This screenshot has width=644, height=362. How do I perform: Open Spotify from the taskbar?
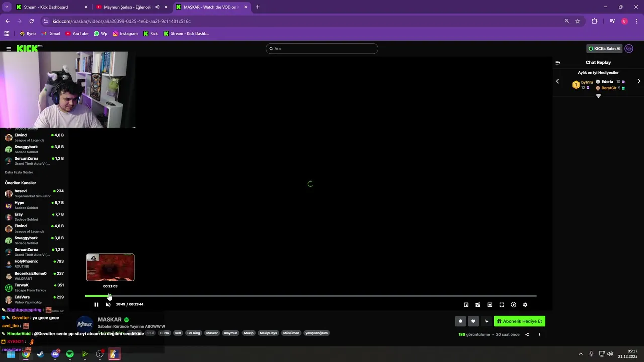click(x=70, y=354)
